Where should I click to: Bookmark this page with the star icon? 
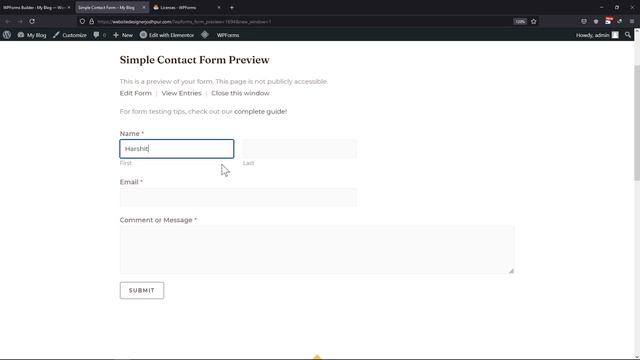point(533,21)
